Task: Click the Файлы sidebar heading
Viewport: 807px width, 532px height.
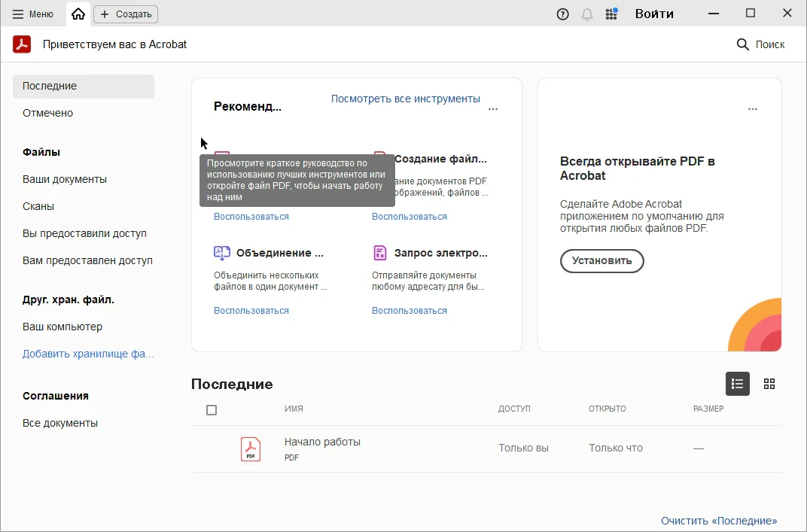Action: (x=41, y=152)
